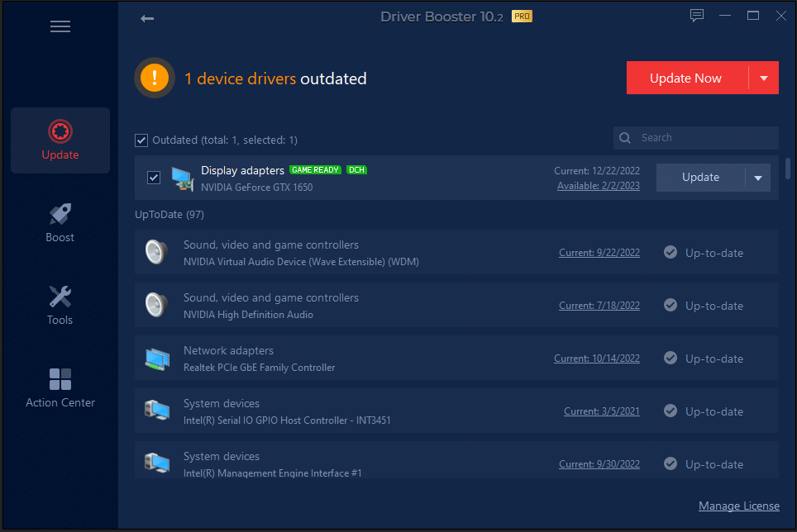797x532 pixels.
Task: Open the Update tab in sidebar
Action: click(60, 140)
